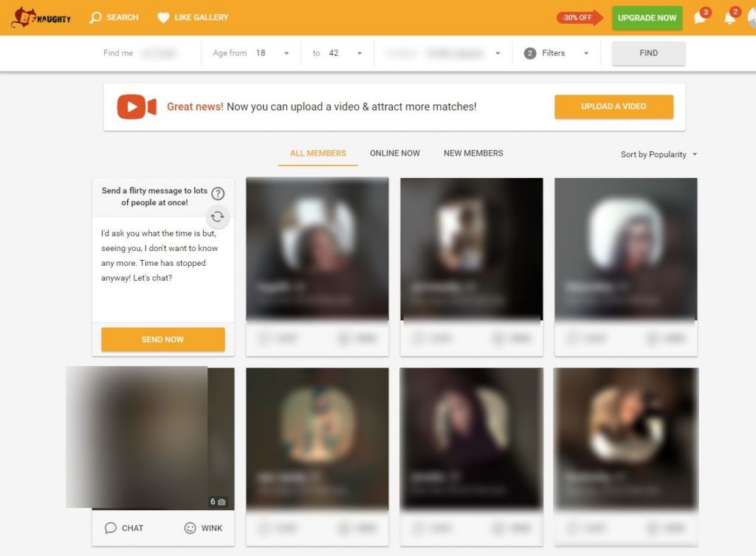Click the BeNaughty logo
The height and width of the screenshot is (556, 756).
[x=41, y=17]
